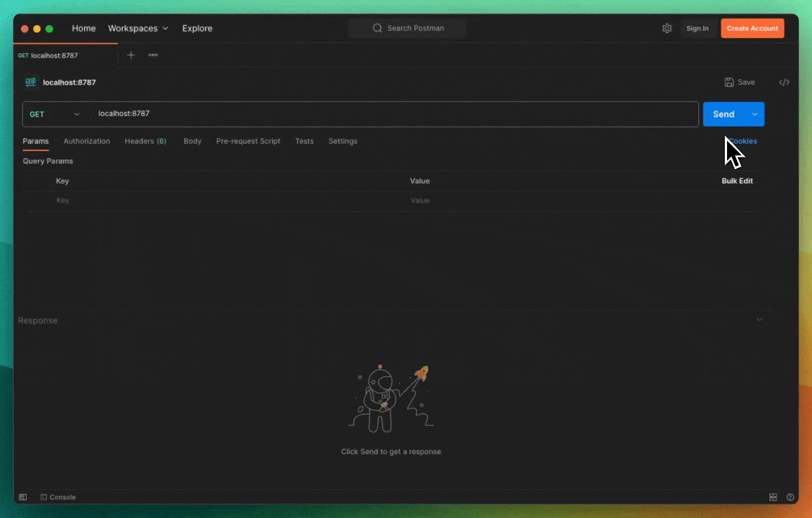The height and width of the screenshot is (518, 812).
Task: Open the help icon in status bar
Action: [x=790, y=497]
